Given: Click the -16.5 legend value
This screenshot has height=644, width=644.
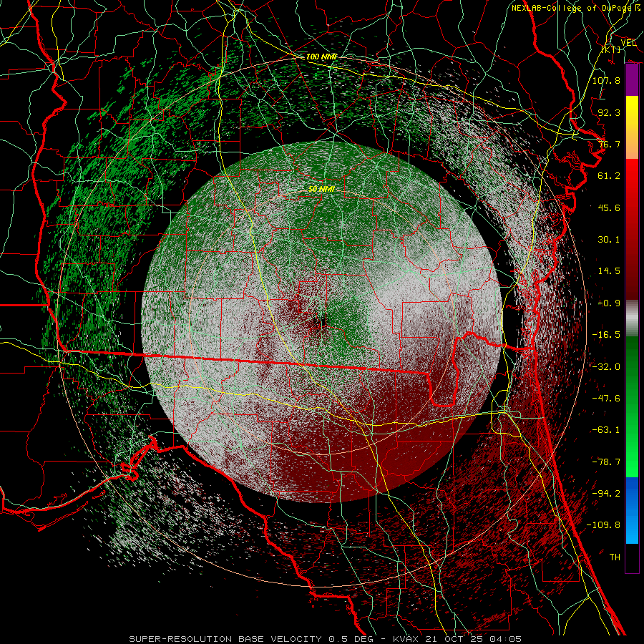Looking at the screenshot, I should pyautogui.click(x=606, y=335).
